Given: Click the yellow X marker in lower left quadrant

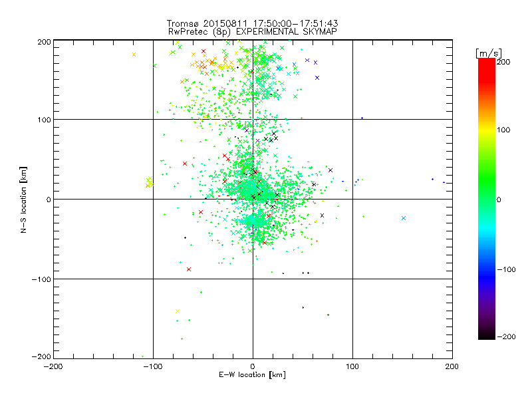Looking at the screenshot, I should click(x=177, y=311).
